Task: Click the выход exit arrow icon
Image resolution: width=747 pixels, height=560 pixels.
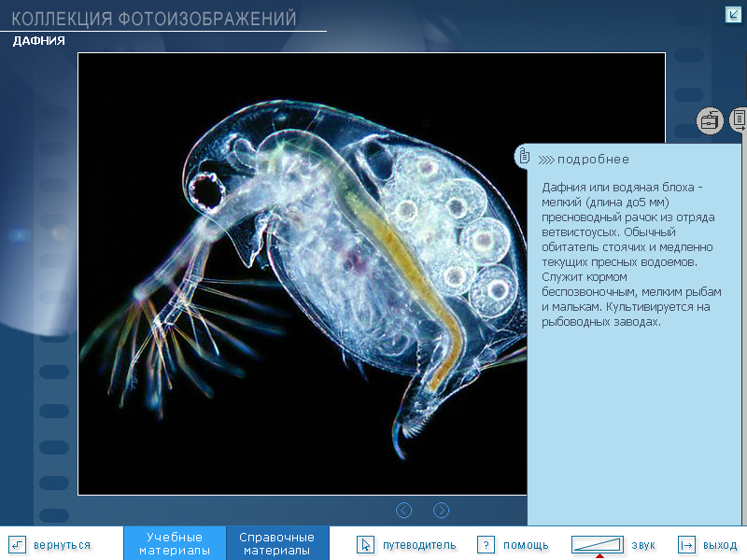Action: coord(686,544)
